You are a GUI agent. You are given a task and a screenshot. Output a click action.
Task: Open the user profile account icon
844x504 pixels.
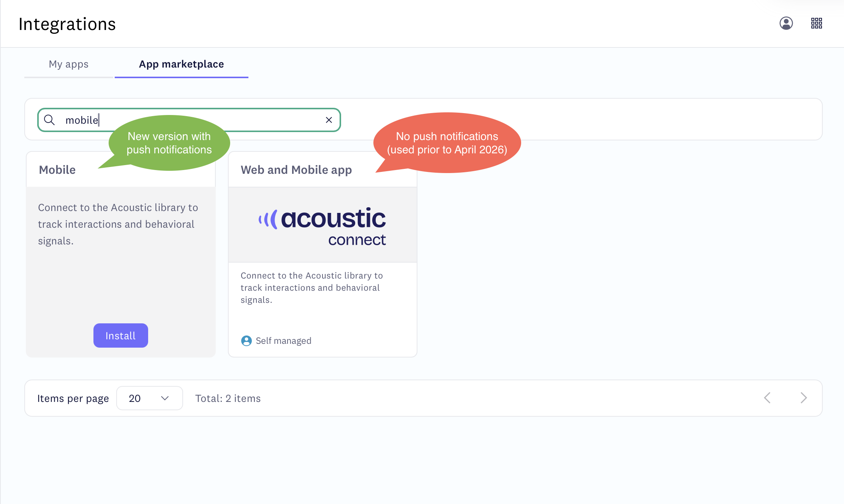(786, 23)
